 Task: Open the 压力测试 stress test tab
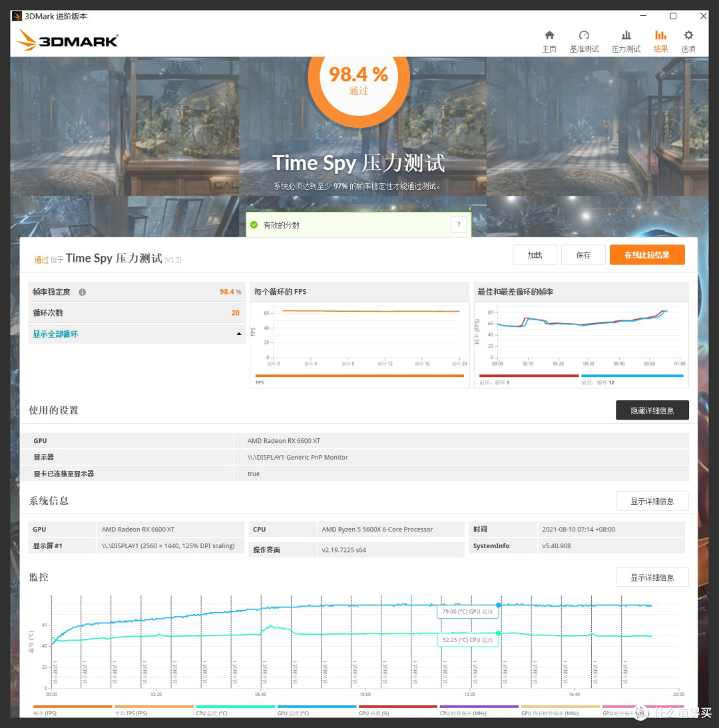[626, 41]
